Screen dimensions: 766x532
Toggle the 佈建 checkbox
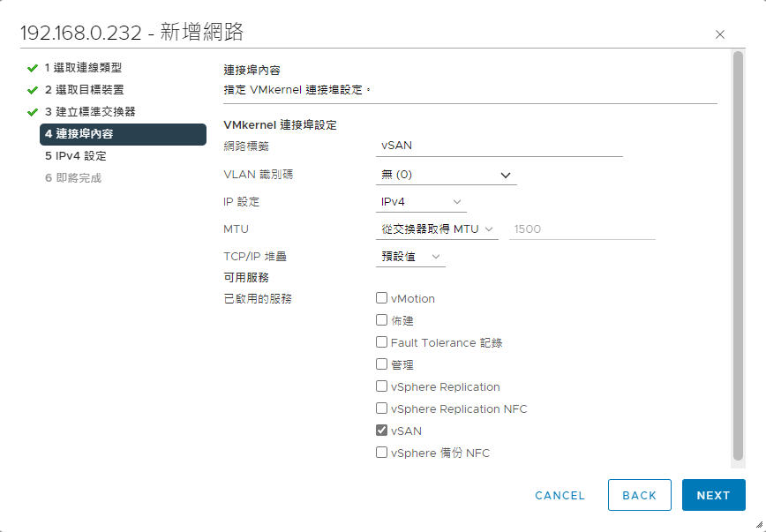(382, 320)
